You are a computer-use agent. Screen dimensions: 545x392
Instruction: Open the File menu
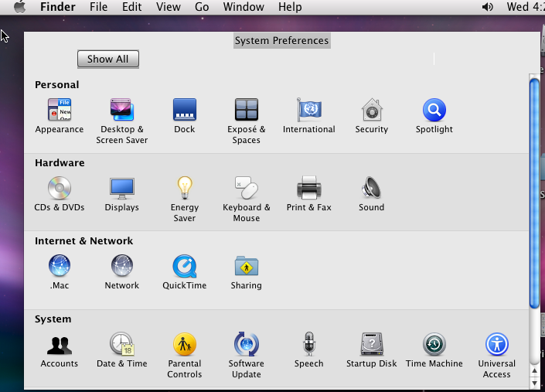pyautogui.click(x=98, y=7)
